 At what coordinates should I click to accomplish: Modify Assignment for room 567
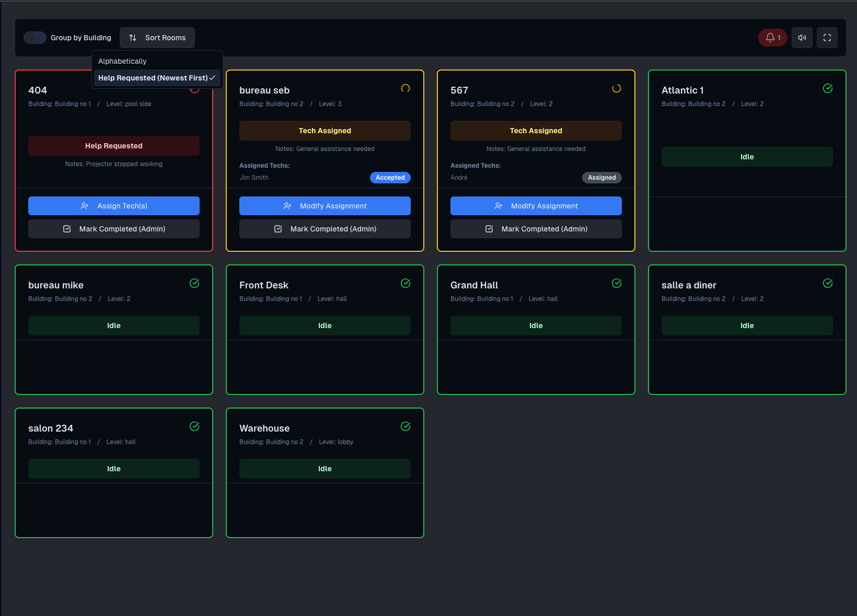coord(536,205)
